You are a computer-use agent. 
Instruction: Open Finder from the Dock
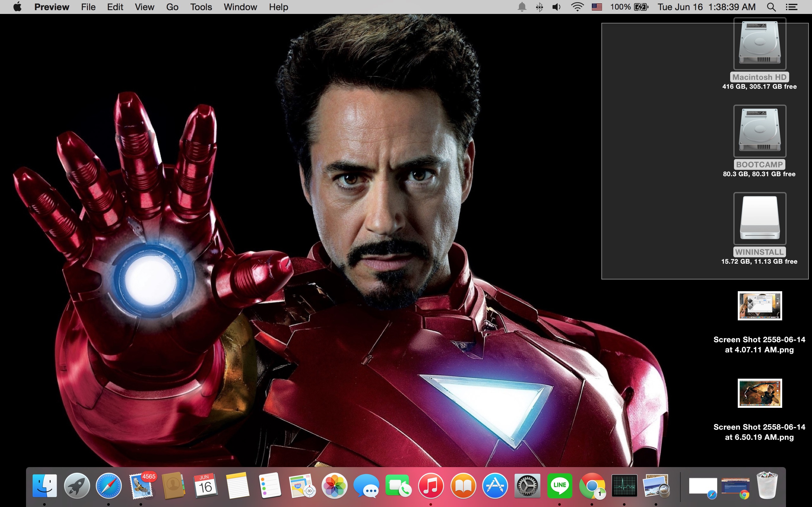[45, 485]
